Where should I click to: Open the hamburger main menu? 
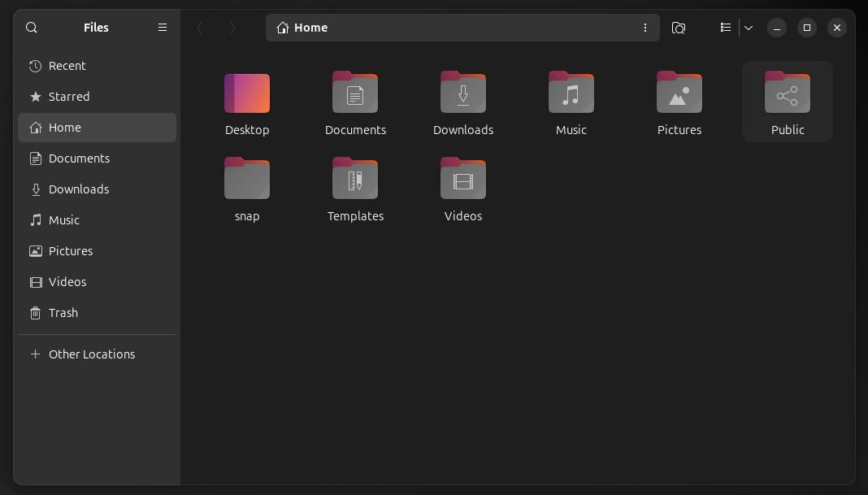point(162,27)
